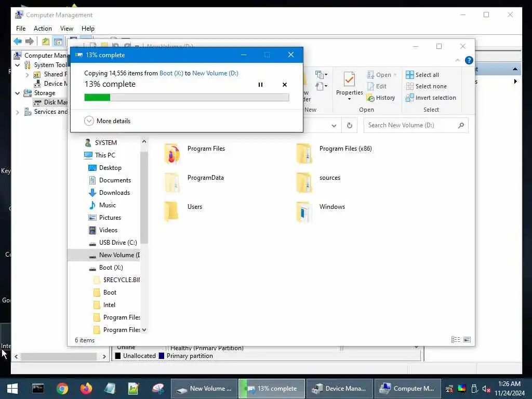Open Desktop in navigation pane
The image size is (532, 399).
click(x=105, y=168)
